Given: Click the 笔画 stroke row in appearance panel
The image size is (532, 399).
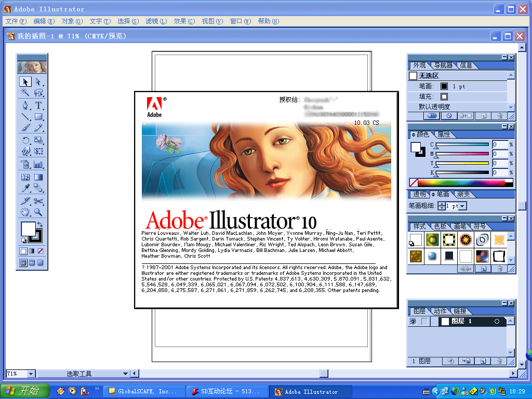Looking at the screenshot, I should [x=458, y=87].
